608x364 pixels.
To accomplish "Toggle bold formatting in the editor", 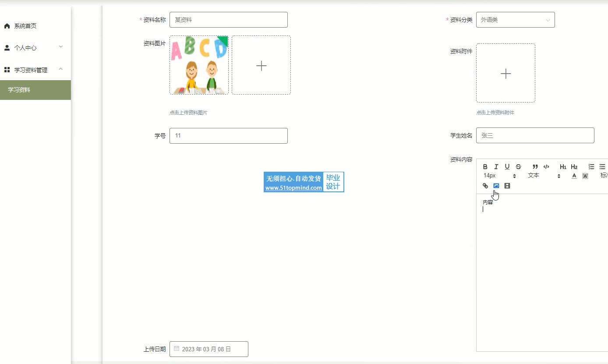I will point(485,166).
